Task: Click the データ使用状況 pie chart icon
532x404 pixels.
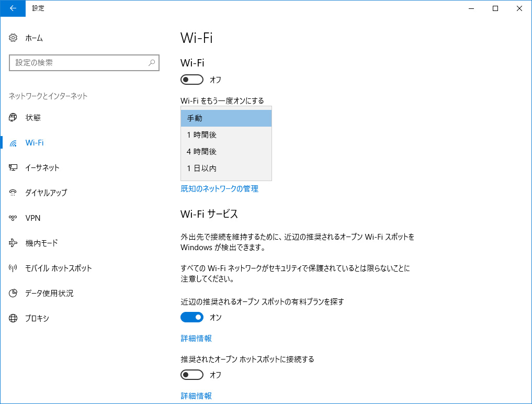Action: point(14,294)
